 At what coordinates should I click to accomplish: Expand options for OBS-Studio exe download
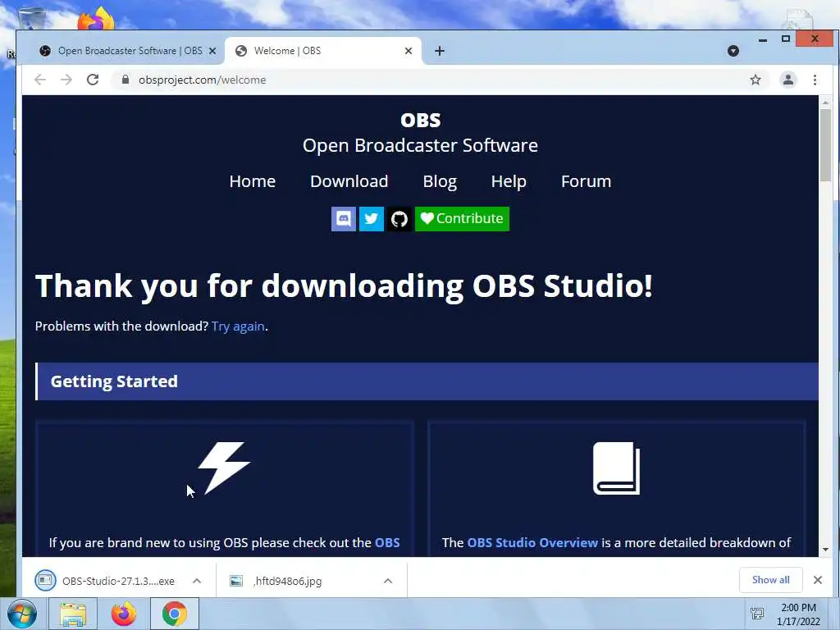click(x=197, y=581)
